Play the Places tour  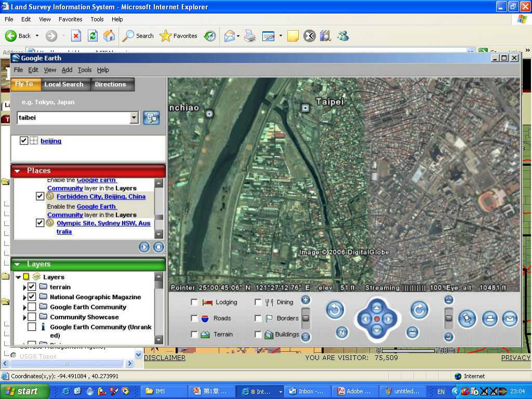pyautogui.click(x=144, y=247)
